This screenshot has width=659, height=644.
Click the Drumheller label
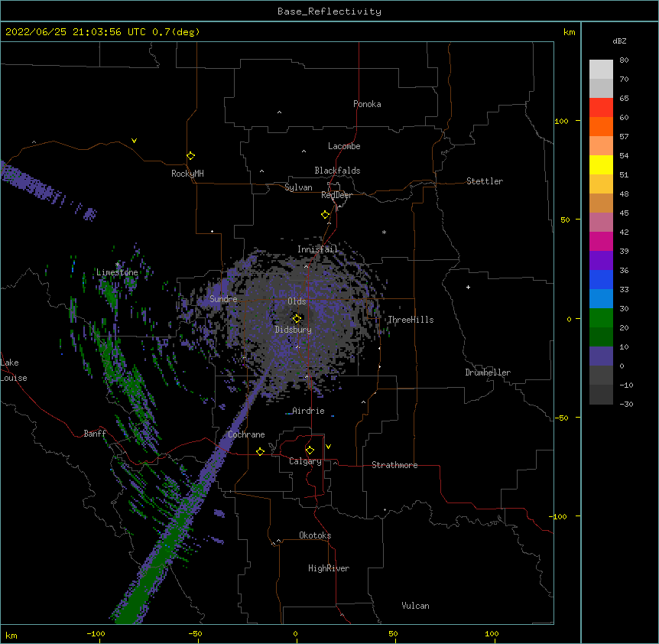coord(488,372)
